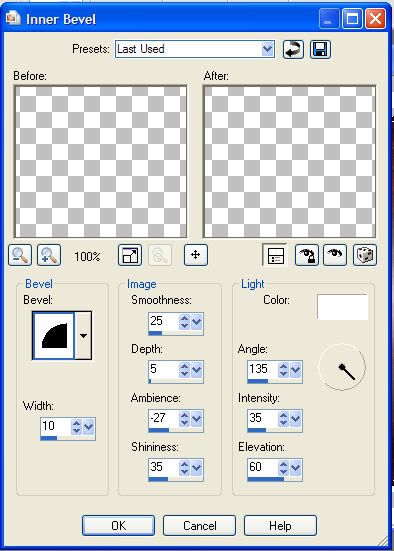394x551 pixels.
Task: Click the zoom out magnifier icon
Action: point(20,255)
